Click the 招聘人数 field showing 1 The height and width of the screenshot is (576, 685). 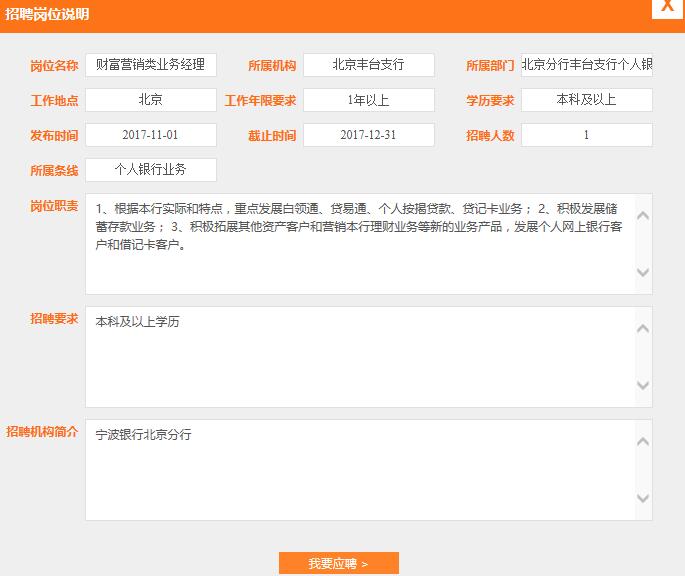[586, 135]
